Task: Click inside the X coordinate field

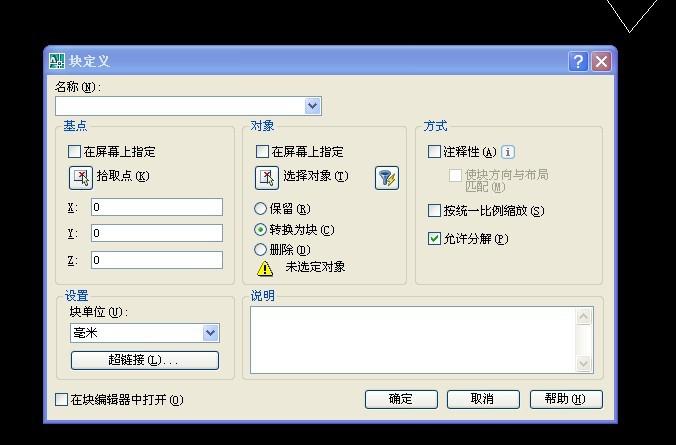Action: click(156, 207)
